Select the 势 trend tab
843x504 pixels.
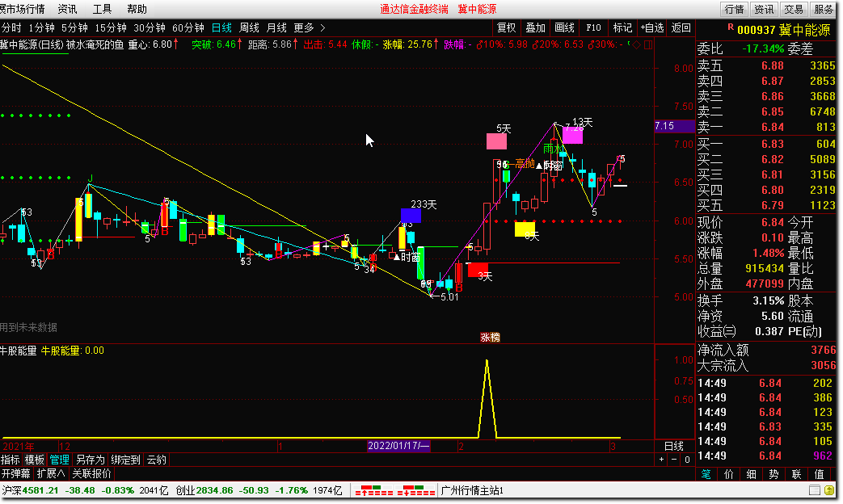[773, 474]
